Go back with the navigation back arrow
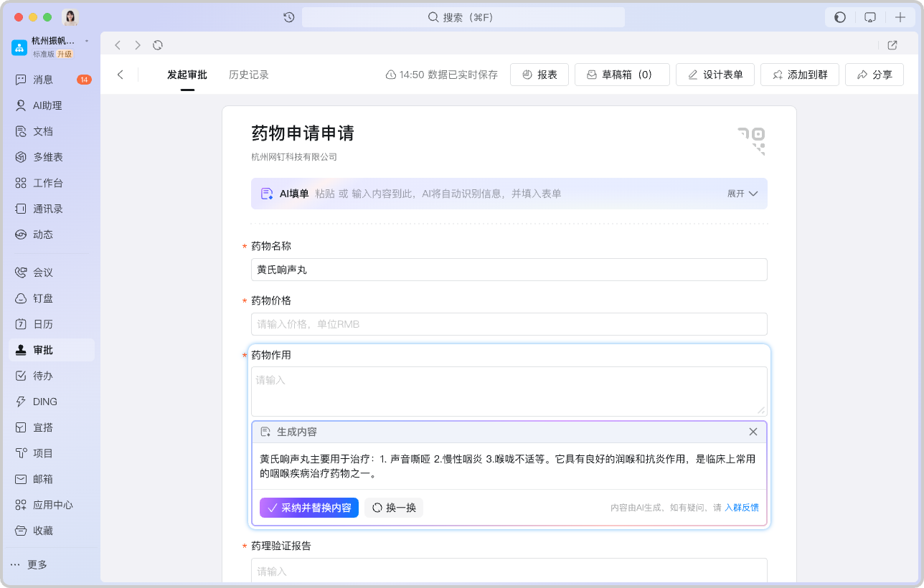 pos(118,45)
